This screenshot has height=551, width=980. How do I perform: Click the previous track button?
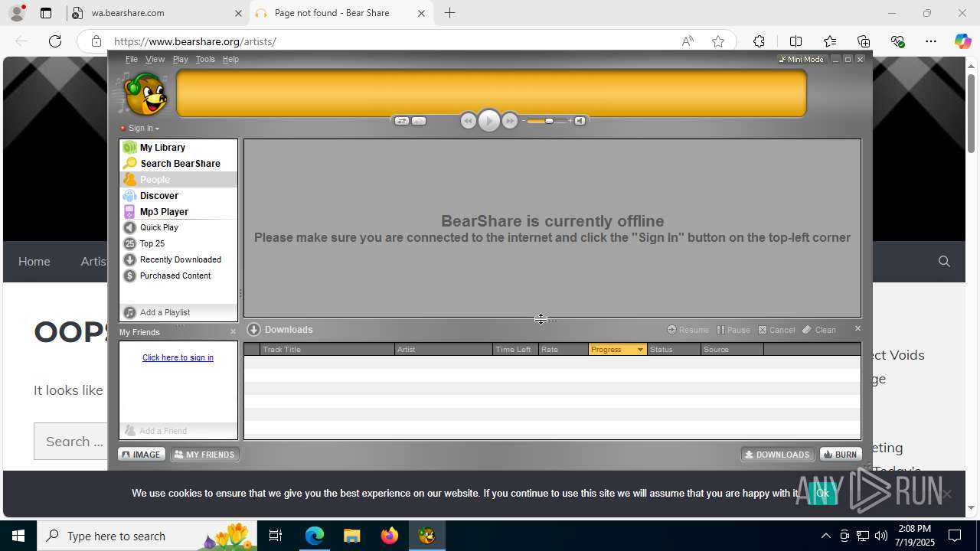(x=469, y=121)
